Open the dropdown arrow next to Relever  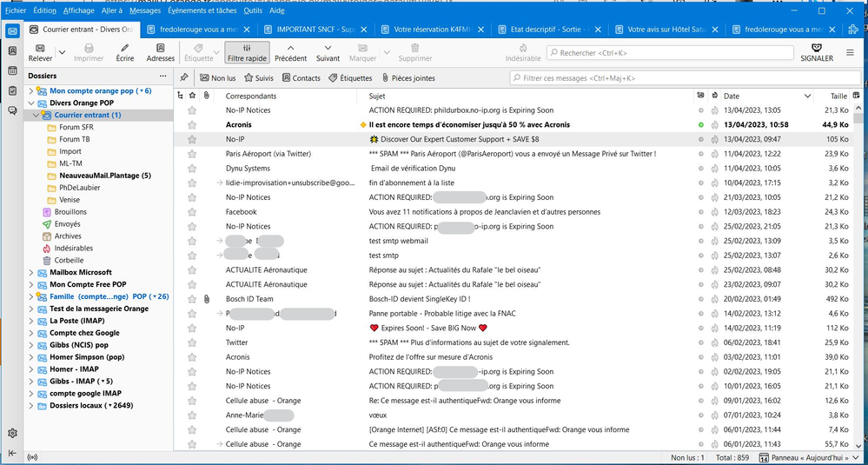tap(62, 53)
